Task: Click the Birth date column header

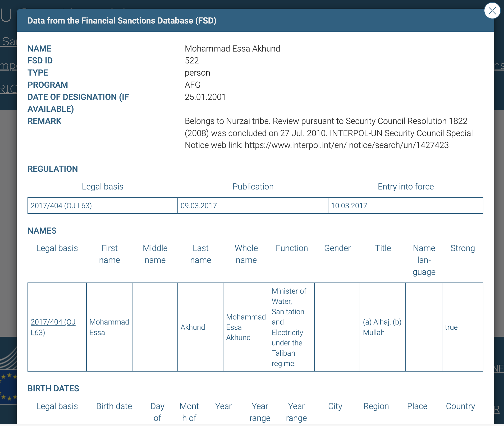Action: pyautogui.click(x=114, y=406)
